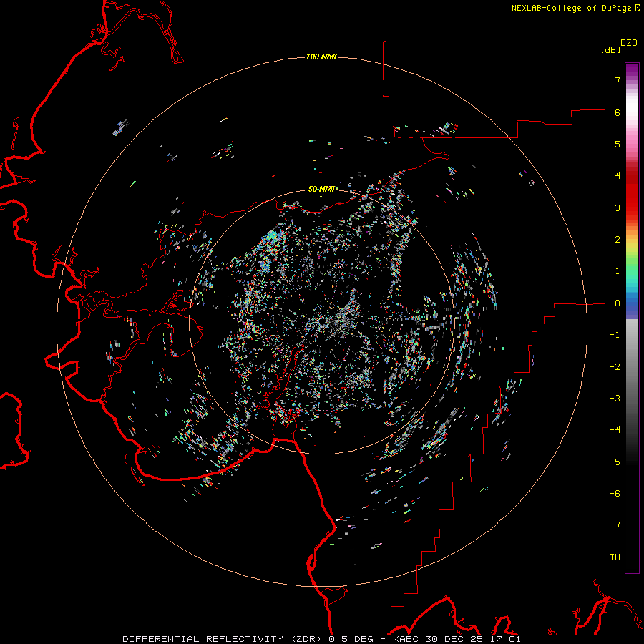Screen dimensions: 644x644
Task: Click the 17:01 timestamp
Action: pyautogui.click(x=505, y=639)
